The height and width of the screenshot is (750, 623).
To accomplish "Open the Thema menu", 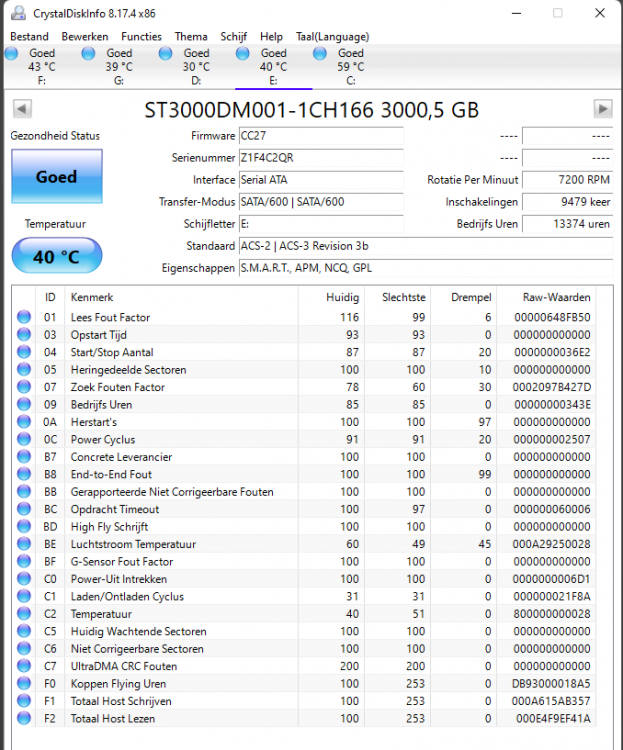I will [191, 36].
